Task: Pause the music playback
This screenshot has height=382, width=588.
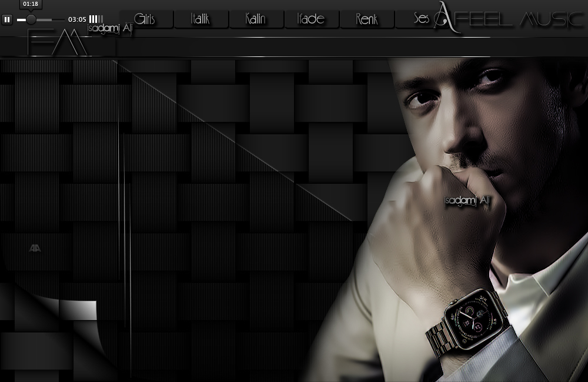Action: [x=7, y=19]
